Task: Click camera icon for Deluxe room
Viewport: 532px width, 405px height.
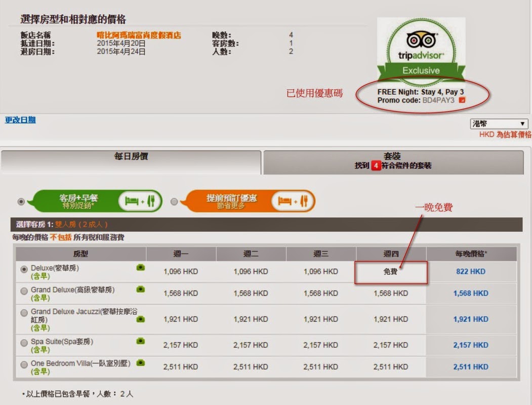Action: pos(140,267)
